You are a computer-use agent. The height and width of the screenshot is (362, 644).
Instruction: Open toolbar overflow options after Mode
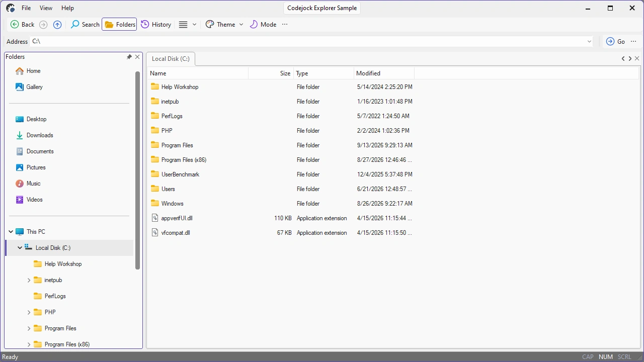click(285, 24)
